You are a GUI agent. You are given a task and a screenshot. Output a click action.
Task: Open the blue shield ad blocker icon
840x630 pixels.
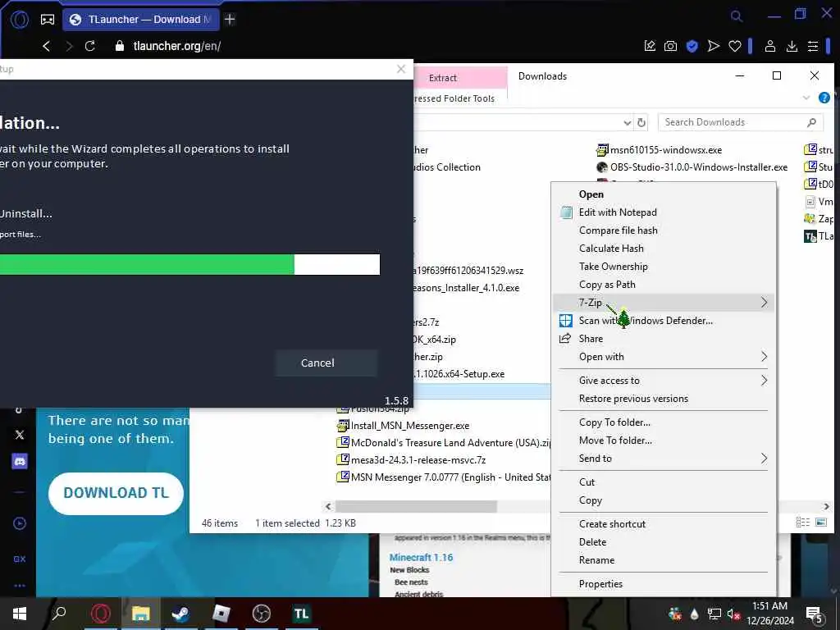[x=692, y=46]
